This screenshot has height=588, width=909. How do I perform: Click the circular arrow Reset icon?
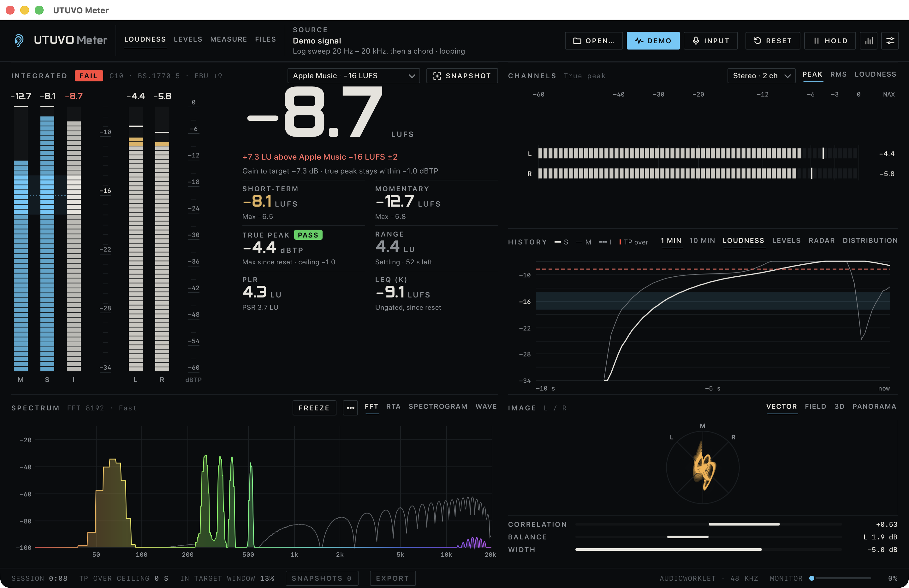click(x=758, y=41)
